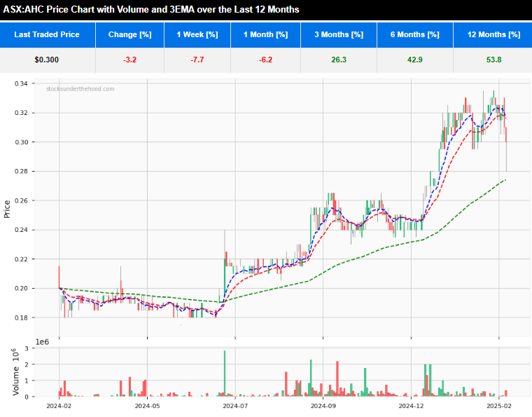Click the 2025-02 date axis label

498,406
